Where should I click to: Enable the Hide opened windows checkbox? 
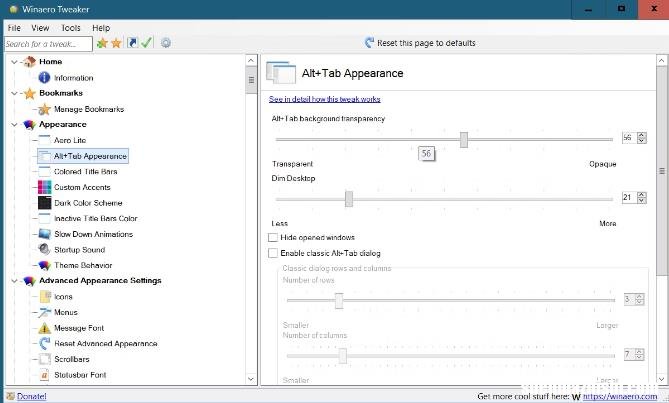(x=273, y=238)
